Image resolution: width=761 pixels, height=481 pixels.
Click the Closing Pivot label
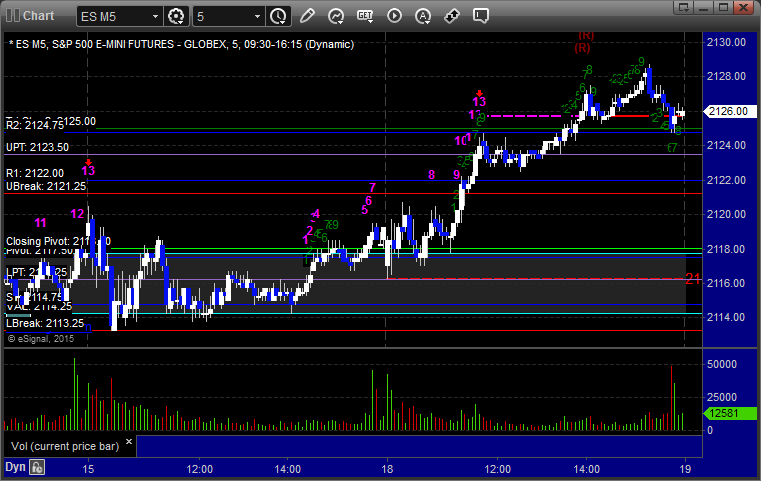(58, 241)
